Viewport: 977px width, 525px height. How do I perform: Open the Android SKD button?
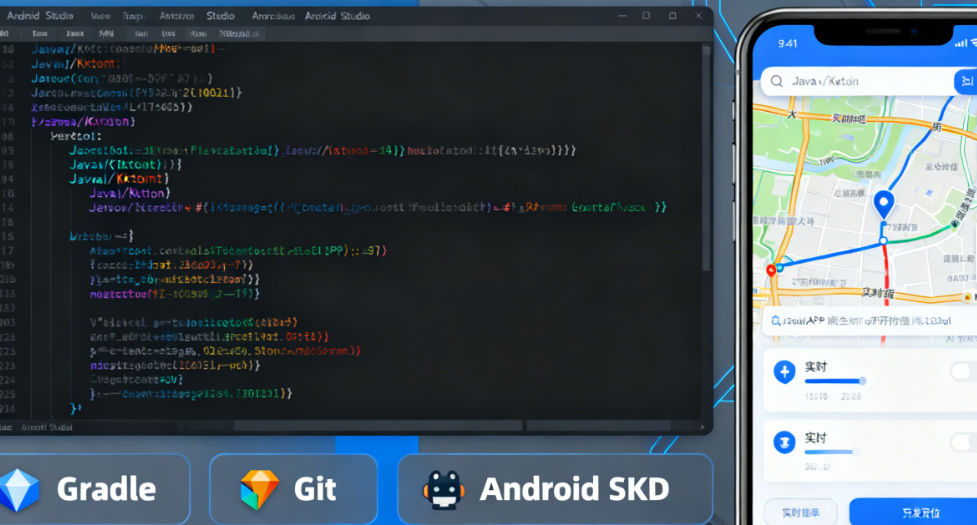(x=555, y=489)
